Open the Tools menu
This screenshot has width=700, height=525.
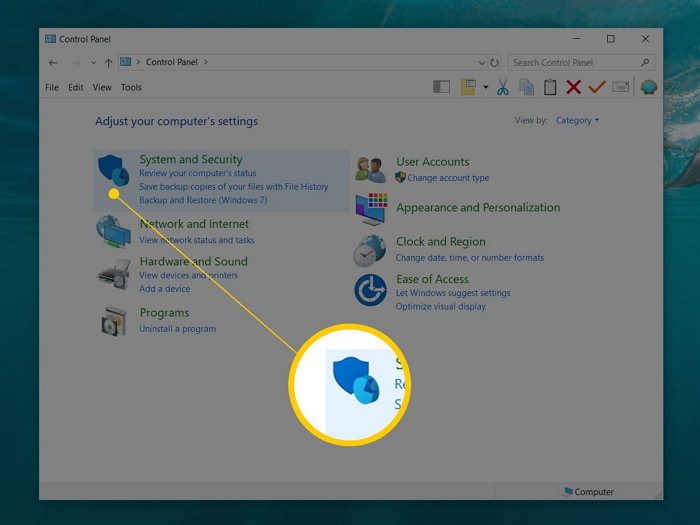coord(131,88)
